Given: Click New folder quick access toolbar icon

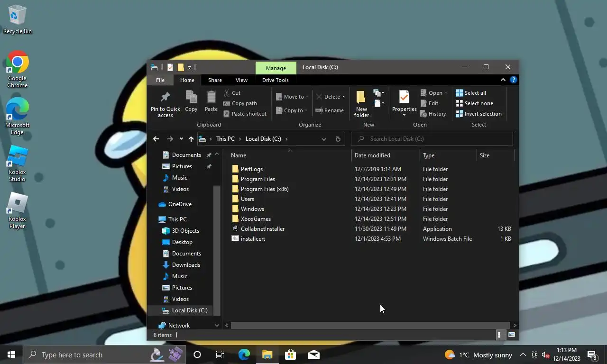Looking at the screenshot, I should [181, 67].
